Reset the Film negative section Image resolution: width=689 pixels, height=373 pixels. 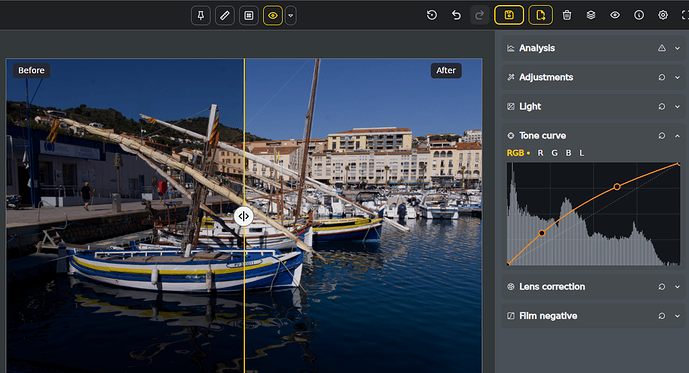point(662,316)
